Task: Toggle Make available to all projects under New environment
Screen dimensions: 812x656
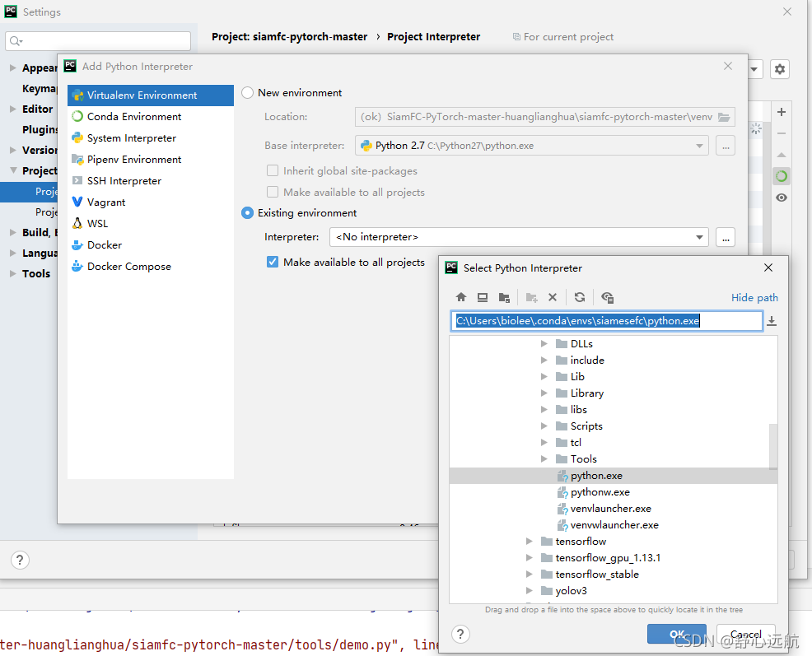Action: [273, 192]
